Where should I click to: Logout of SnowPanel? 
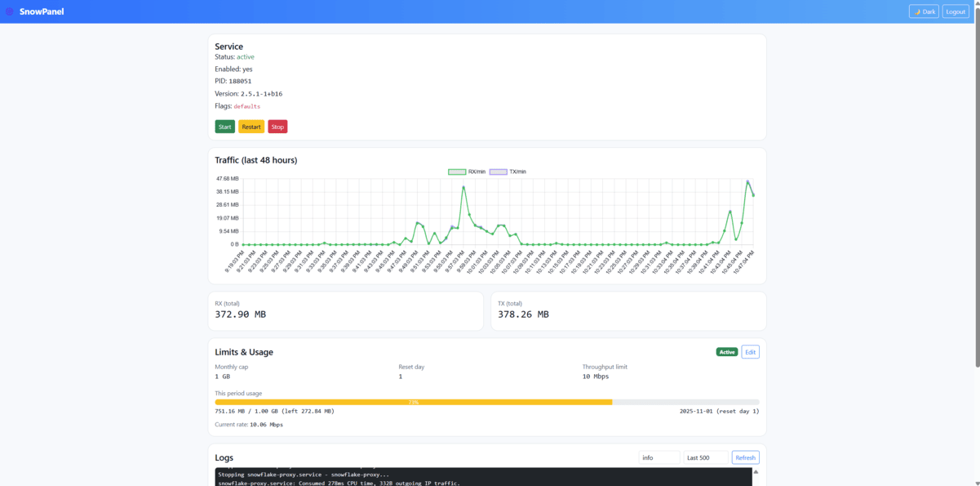coord(955,11)
